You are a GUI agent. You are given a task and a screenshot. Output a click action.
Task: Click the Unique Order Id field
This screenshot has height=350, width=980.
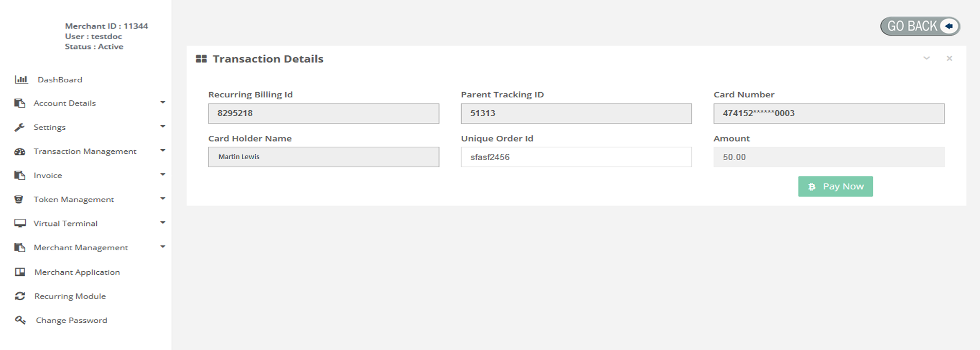[576, 157]
